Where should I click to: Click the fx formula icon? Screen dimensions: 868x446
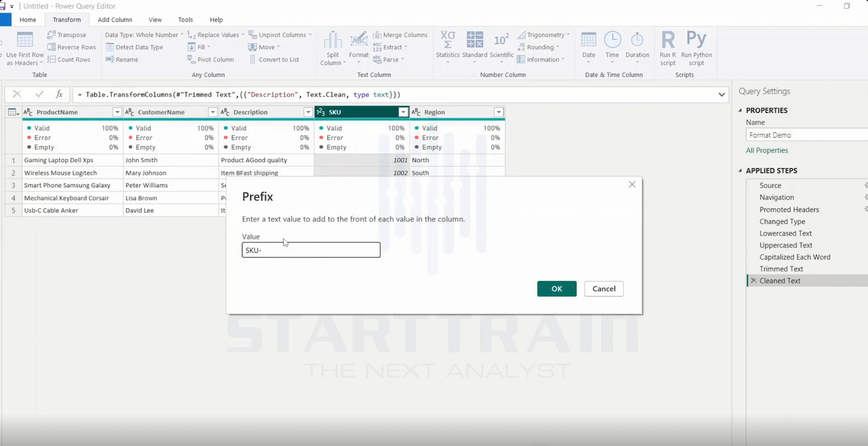point(59,94)
